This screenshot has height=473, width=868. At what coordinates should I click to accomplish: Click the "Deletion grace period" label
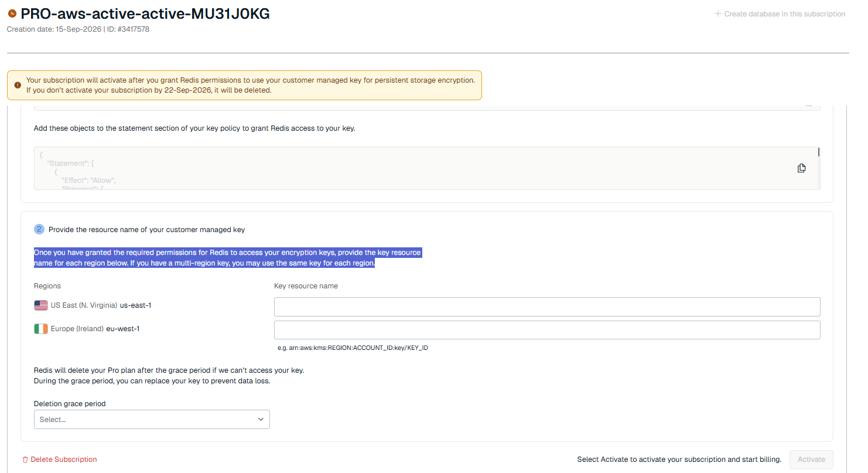point(70,404)
